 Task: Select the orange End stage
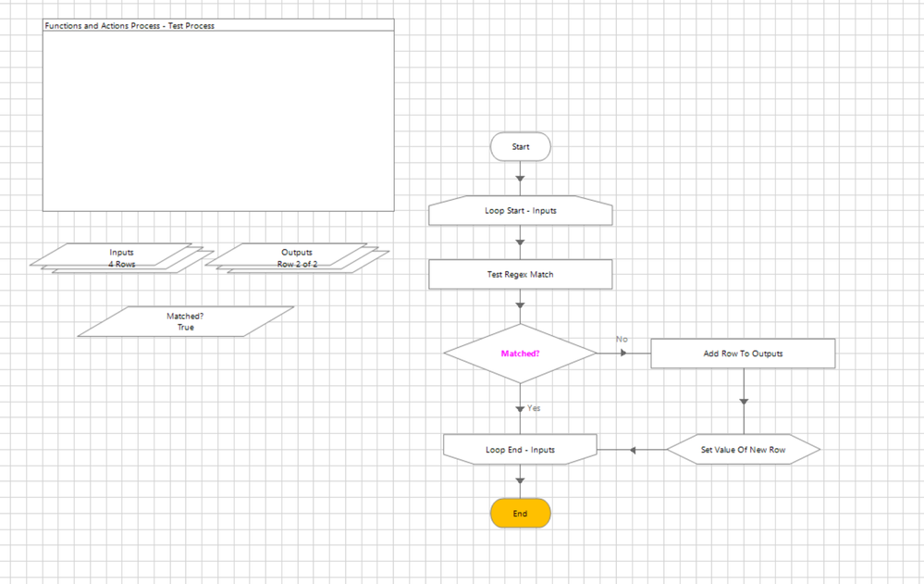(x=521, y=514)
